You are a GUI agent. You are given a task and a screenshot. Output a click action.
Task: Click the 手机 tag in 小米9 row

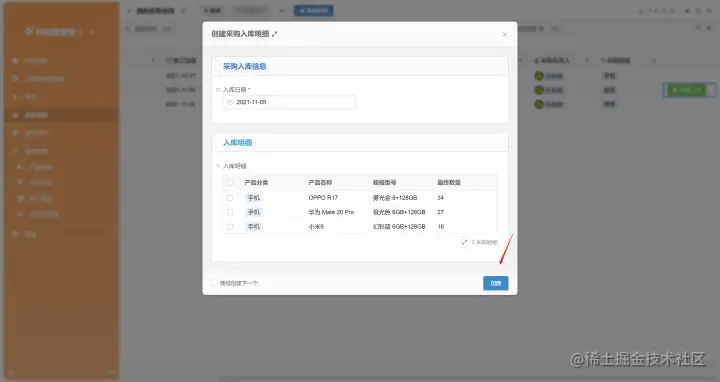[253, 226]
